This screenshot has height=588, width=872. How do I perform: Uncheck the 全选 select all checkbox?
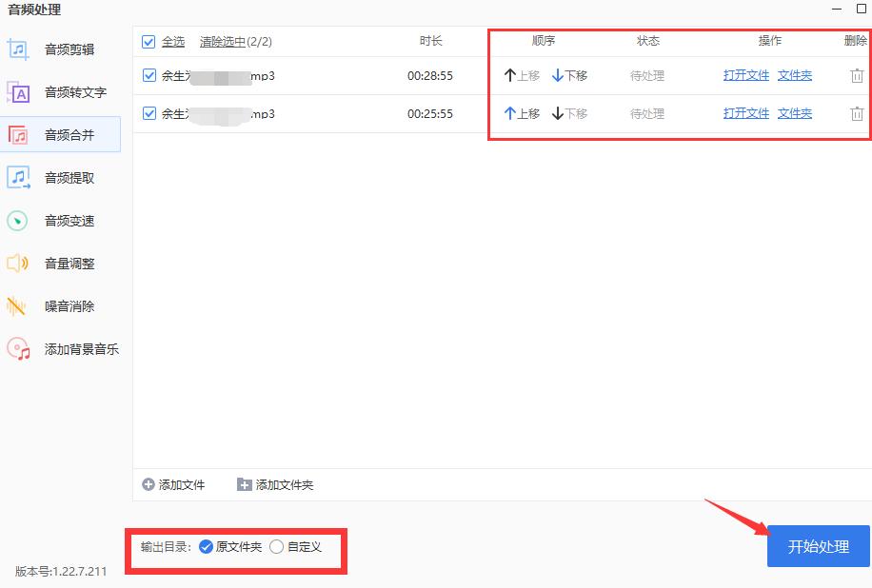click(x=149, y=41)
